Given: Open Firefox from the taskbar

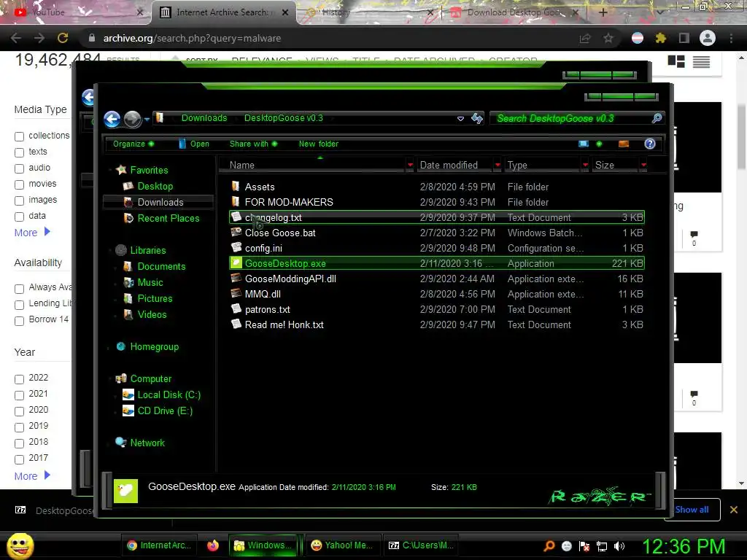Looking at the screenshot, I should coord(213,545).
